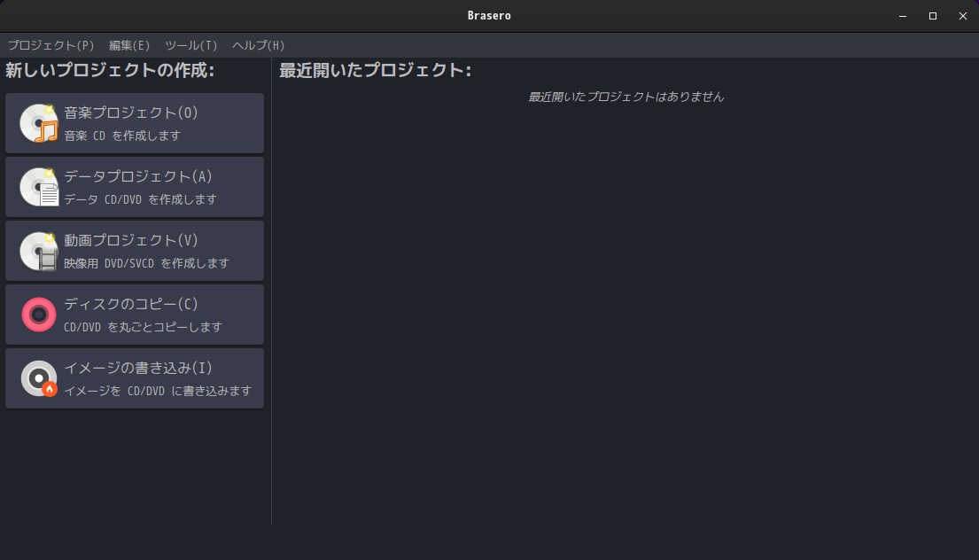Screen dimensions: 979x560
Task: Click the pink disc copy icon
Action: click(x=39, y=315)
